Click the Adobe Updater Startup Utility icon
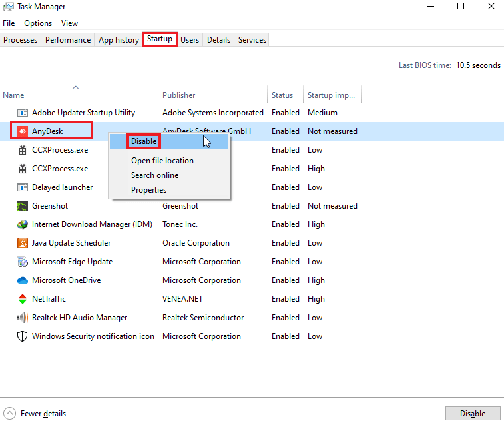504x427 pixels. point(23,113)
